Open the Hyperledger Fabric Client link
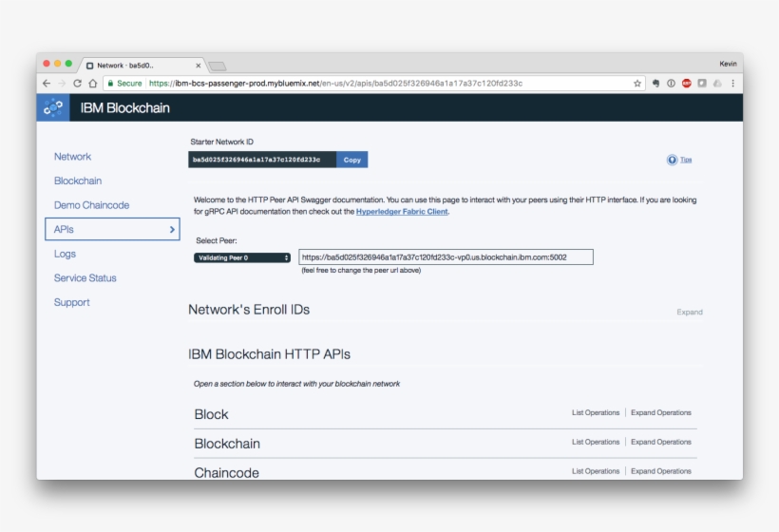This screenshot has width=779, height=532. click(x=402, y=212)
